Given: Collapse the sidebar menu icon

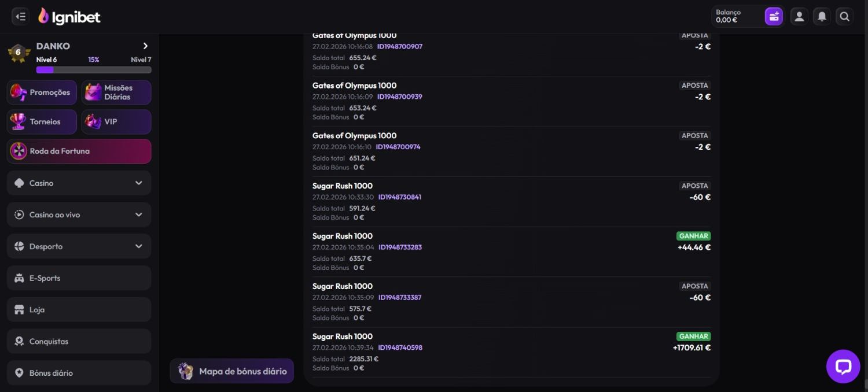Looking at the screenshot, I should [x=20, y=17].
